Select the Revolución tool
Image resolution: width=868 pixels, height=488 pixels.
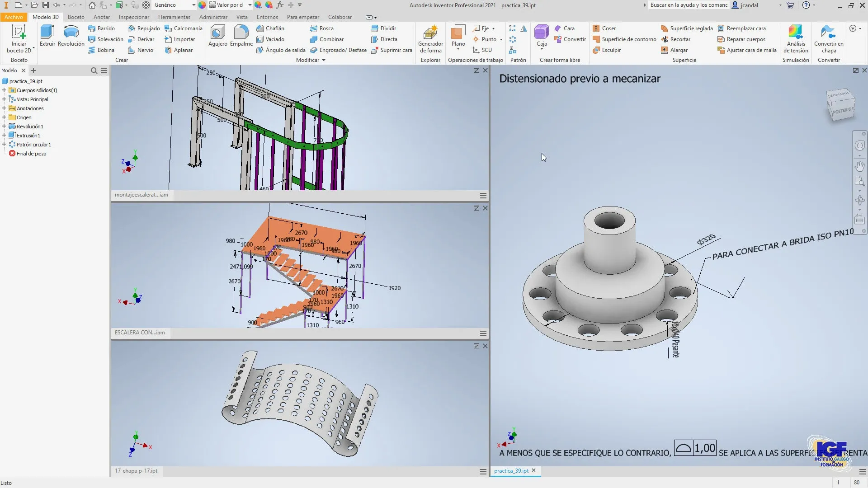[x=71, y=36]
